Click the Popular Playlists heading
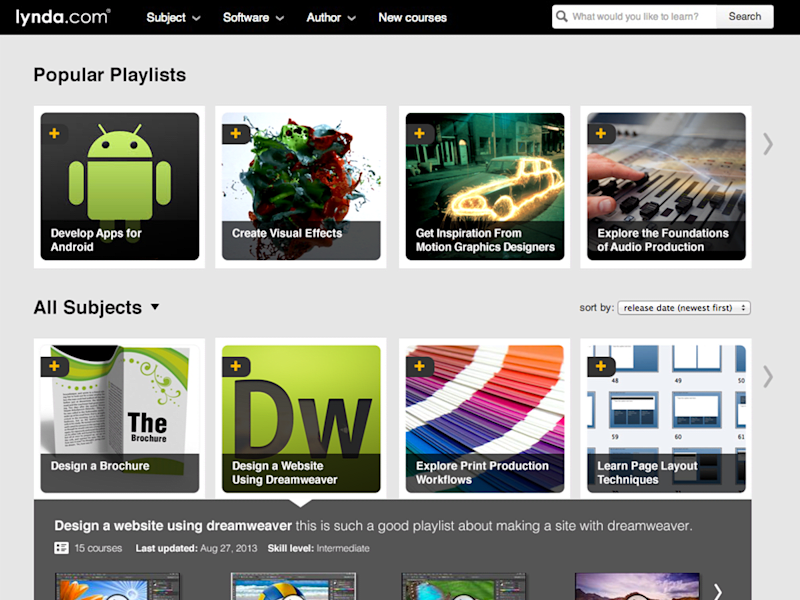 pos(110,75)
